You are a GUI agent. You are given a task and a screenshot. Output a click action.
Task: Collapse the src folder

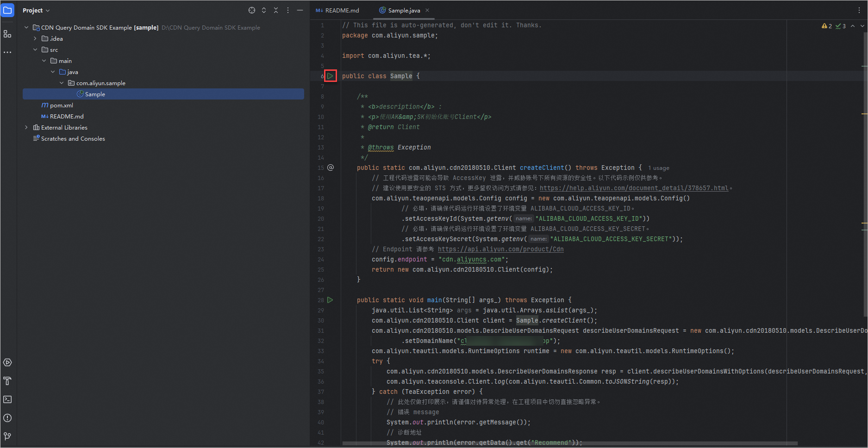[x=35, y=50]
